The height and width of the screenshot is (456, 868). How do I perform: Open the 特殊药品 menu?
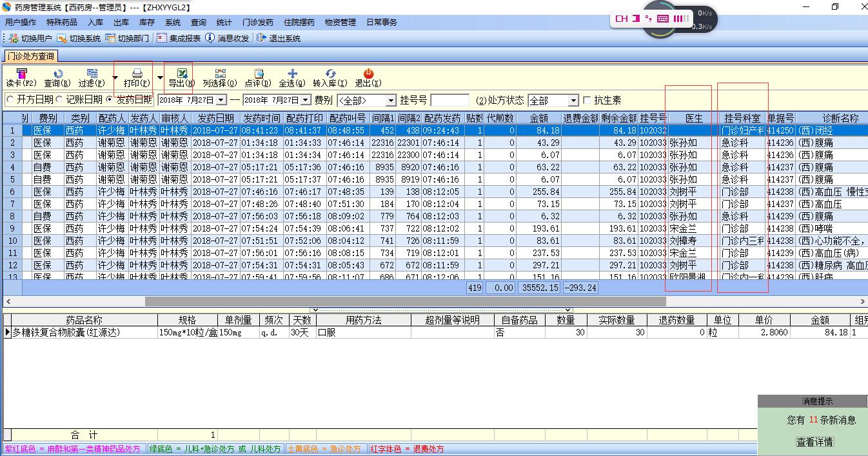[61, 23]
